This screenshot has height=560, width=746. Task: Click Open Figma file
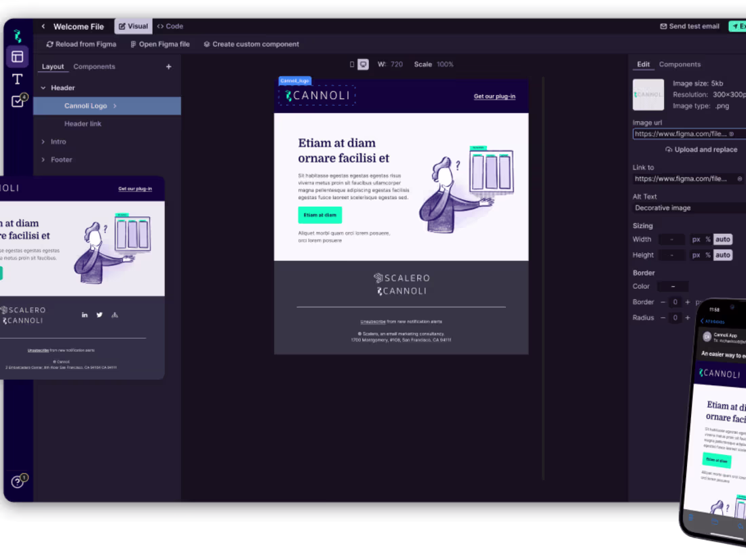(160, 44)
